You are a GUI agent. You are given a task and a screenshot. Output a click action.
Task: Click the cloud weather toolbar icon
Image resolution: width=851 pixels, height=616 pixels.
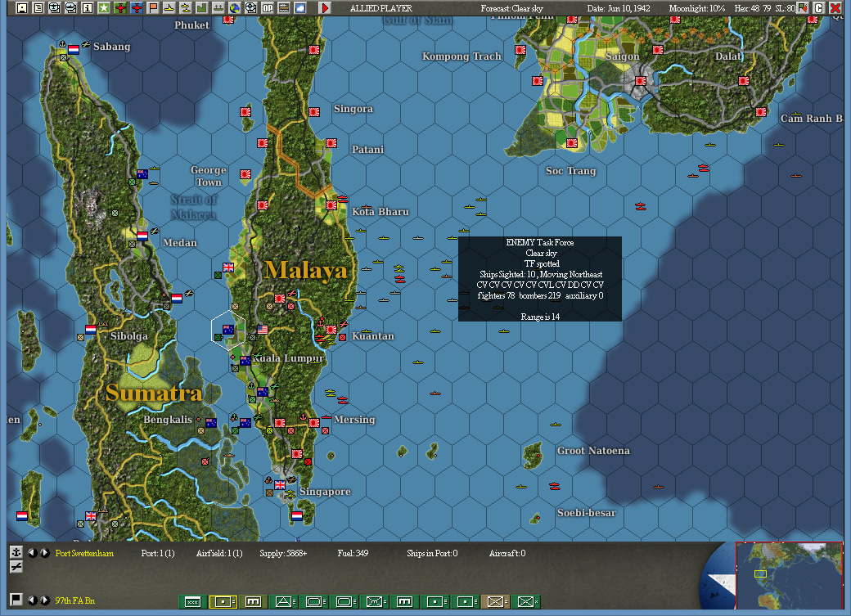pyautogui.click(x=300, y=8)
